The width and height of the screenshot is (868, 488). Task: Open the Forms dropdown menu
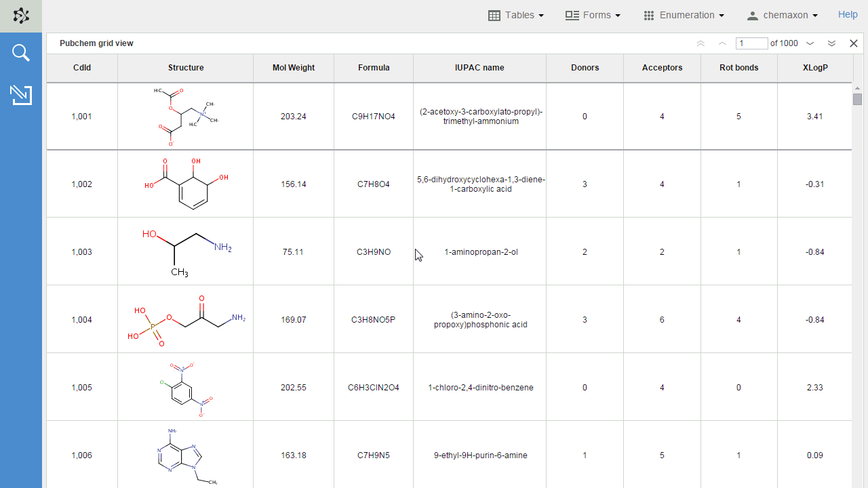pos(593,15)
